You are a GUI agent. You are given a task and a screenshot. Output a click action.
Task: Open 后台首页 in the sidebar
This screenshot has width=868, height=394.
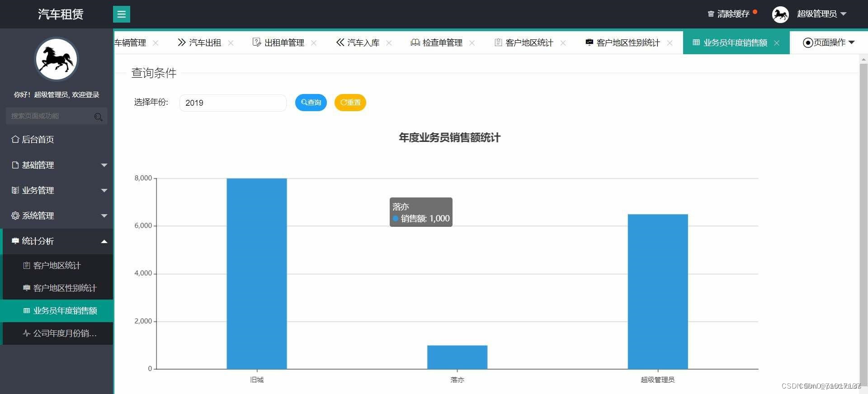[x=57, y=140]
